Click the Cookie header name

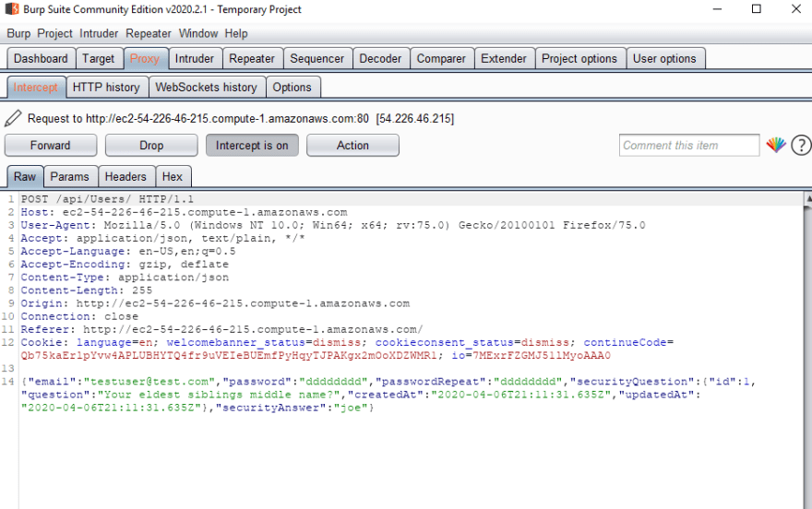coord(42,342)
